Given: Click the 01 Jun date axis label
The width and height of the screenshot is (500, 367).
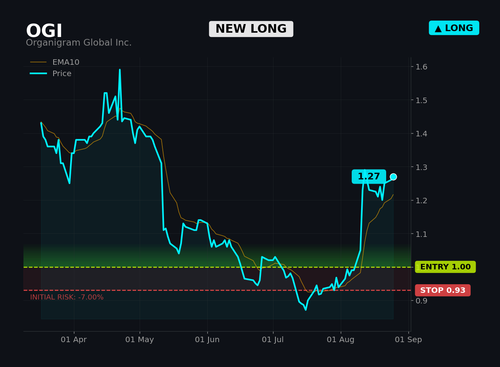Looking at the screenshot, I should (x=207, y=339).
